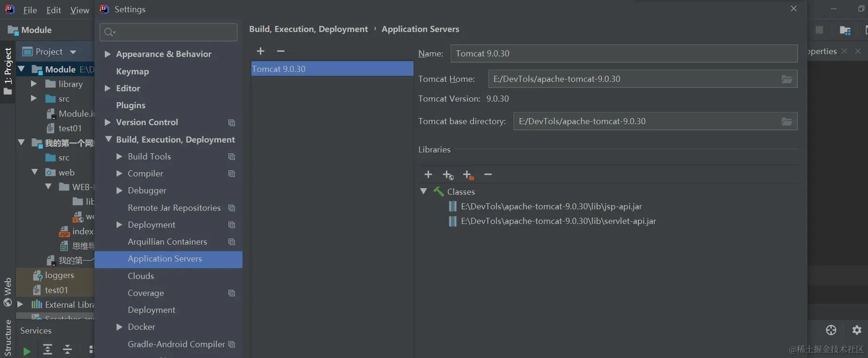Screen dimensions: 868x358
Task: Expand Docker subgroup
Action: pos(119,327)
